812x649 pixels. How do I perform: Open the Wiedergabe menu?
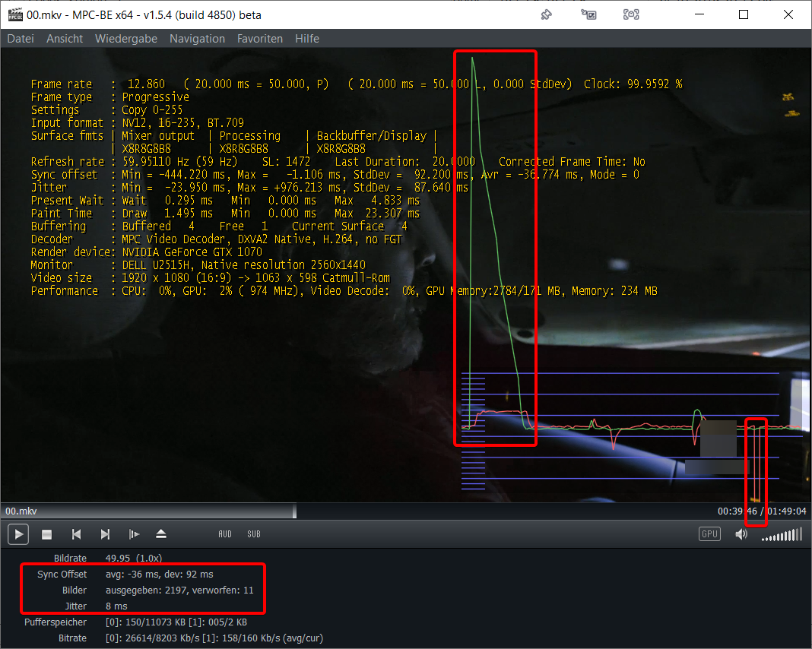click(x=126, y=39)
